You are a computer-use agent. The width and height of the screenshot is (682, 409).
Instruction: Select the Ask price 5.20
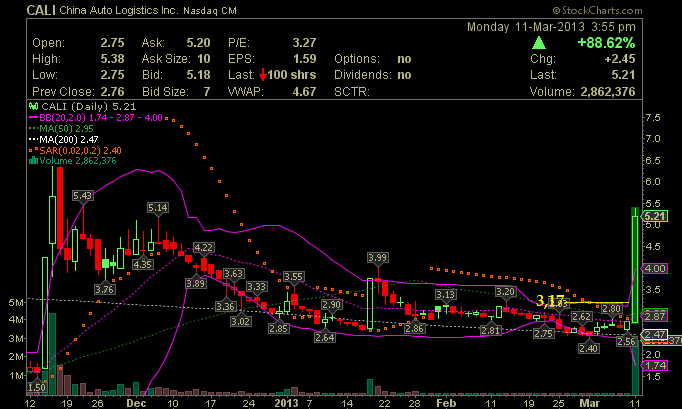[198, 43]
